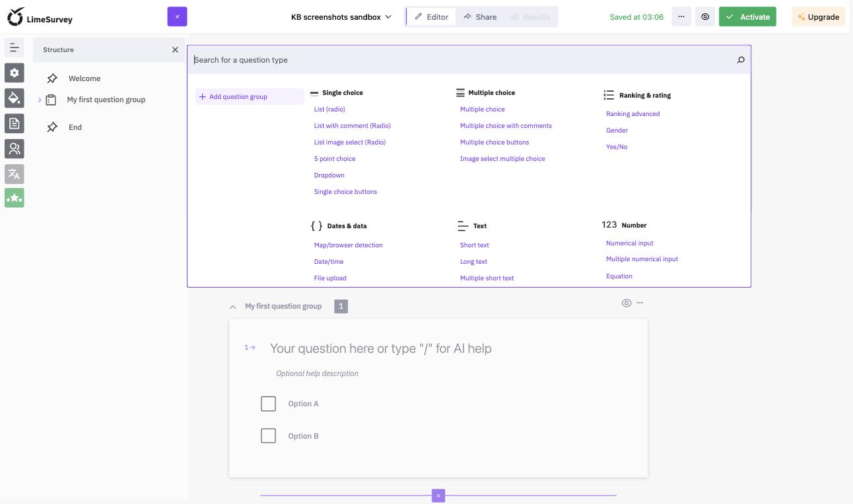
Task: Choose Equation question type
Action: (619, 276)
